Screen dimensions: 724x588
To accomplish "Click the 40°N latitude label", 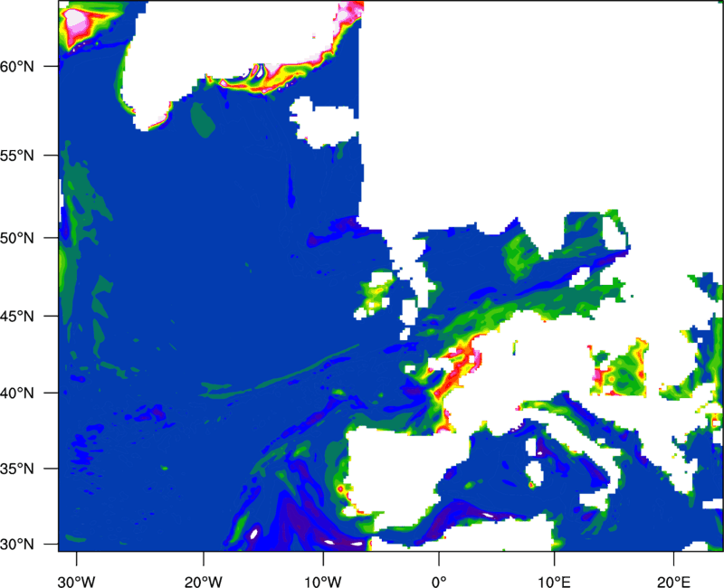I will (x=17, y=393).
